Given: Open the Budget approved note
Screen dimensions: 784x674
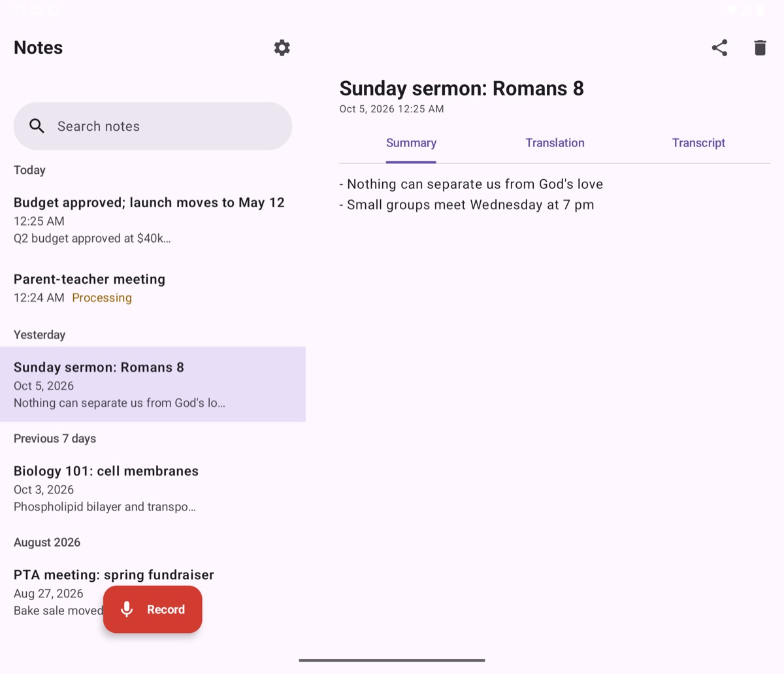Looking at the screenshot, I should coord(153,220).
